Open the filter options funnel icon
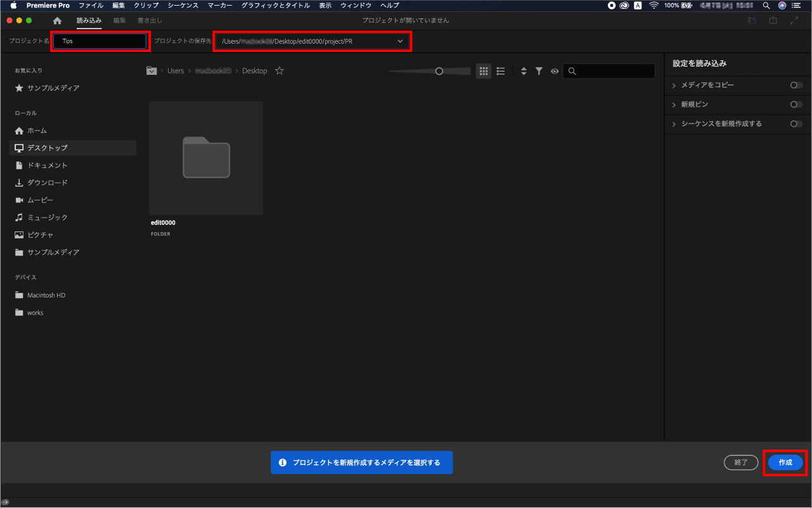The height and width of the screenshot is (508, 812). click(539, 71)
